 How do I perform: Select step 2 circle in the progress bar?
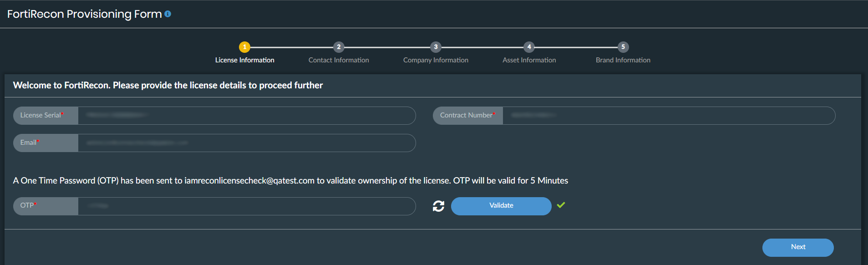pyautogui.click(x=339, y=47)
